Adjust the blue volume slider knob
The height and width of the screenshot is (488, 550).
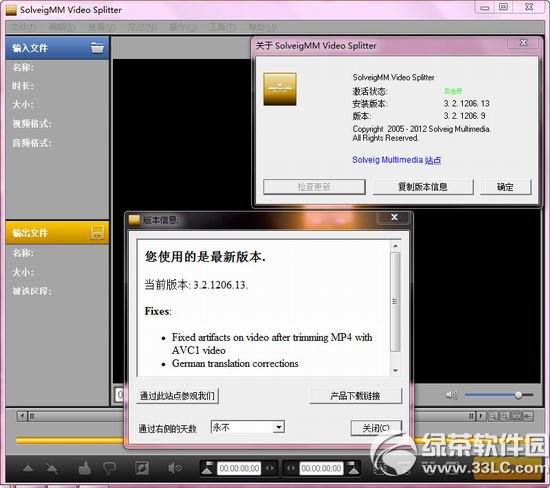[518, 395]
